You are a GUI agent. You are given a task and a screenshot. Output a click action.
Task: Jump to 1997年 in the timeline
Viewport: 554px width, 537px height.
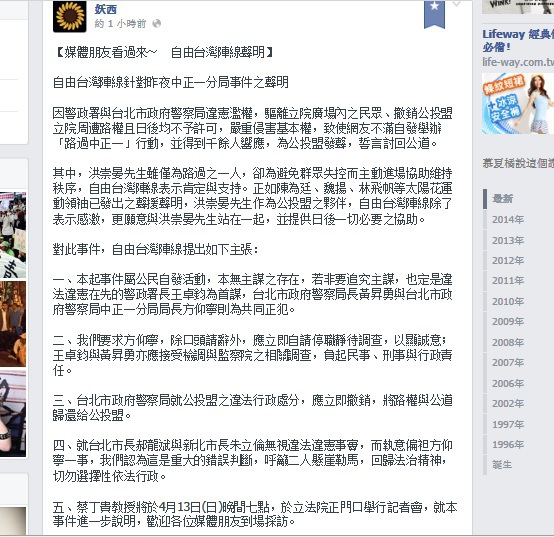(x=508, y=424)
